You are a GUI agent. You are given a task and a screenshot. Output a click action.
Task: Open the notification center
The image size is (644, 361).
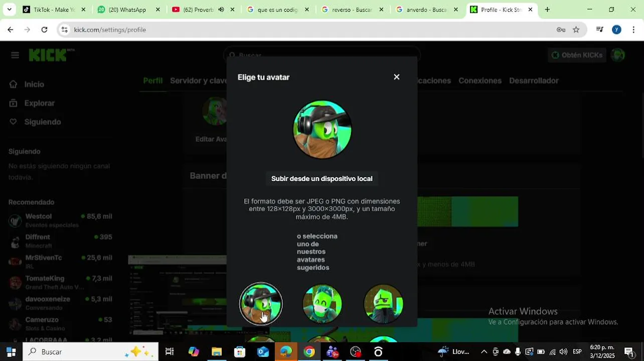tap(628, 352)
